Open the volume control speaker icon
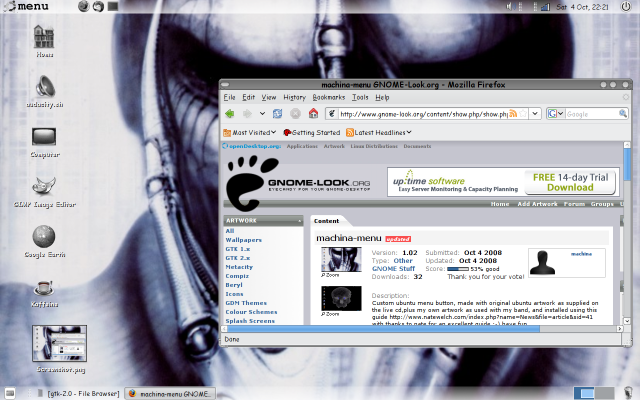 click(x=510, y=7)
